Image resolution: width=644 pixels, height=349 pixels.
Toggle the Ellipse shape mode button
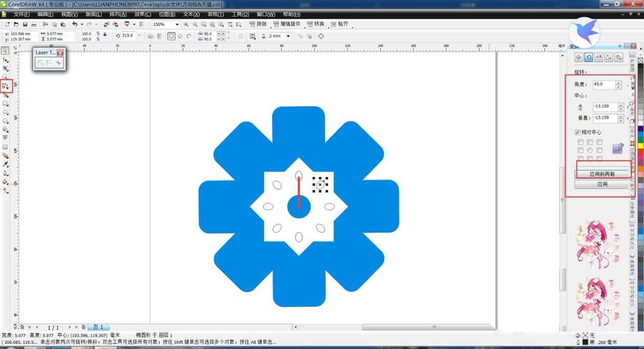[x=171, y=36]
